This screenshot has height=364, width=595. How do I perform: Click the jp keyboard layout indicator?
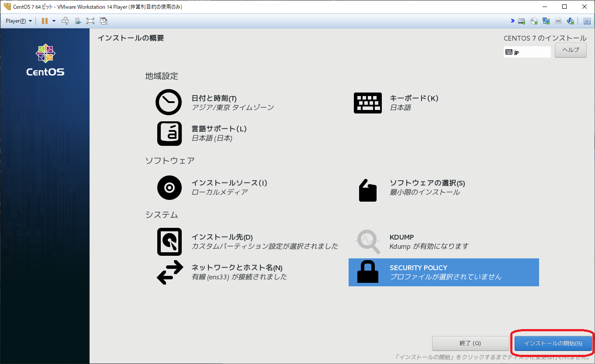click(x=527, y=52)
